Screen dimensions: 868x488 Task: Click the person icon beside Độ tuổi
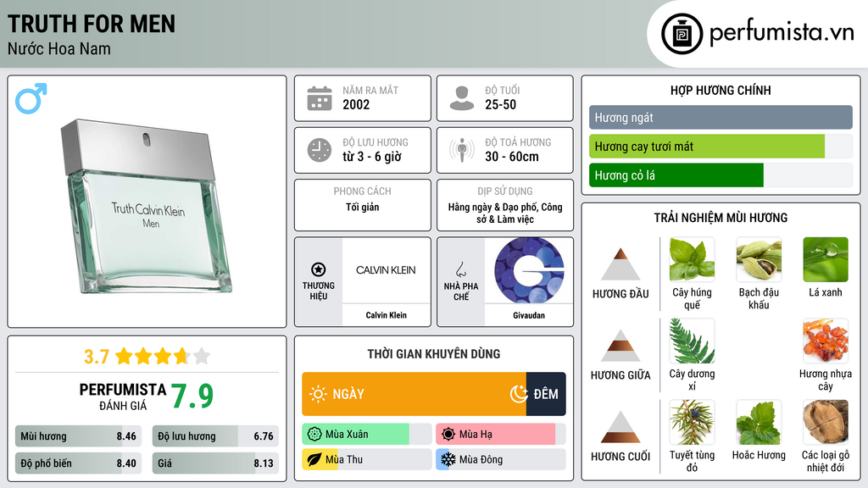pos(462,98)
